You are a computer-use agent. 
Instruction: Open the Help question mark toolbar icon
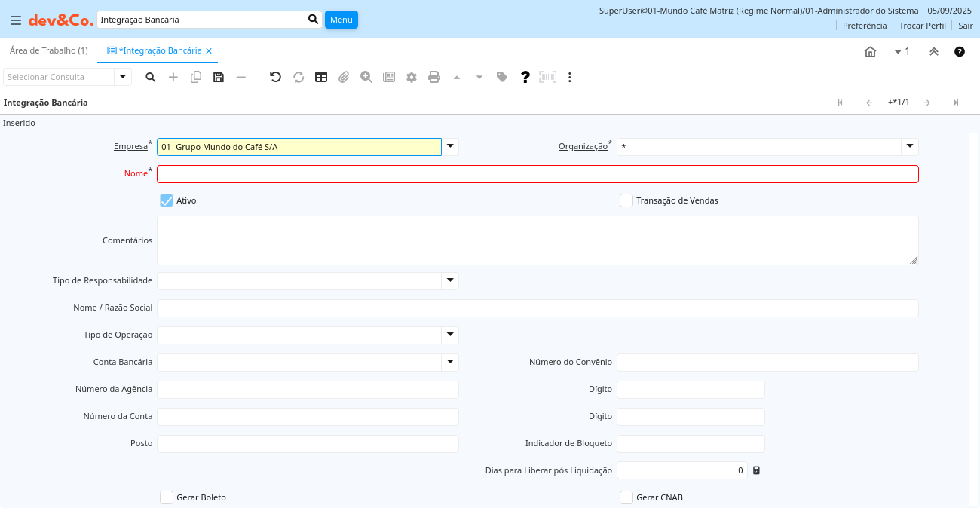point(525,77)
